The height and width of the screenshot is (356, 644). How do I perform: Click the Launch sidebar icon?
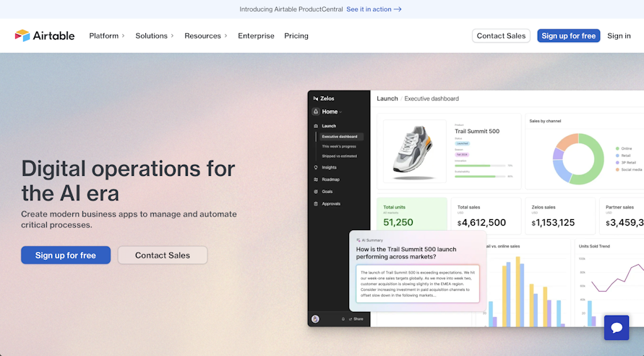click(x=316, y=126)
